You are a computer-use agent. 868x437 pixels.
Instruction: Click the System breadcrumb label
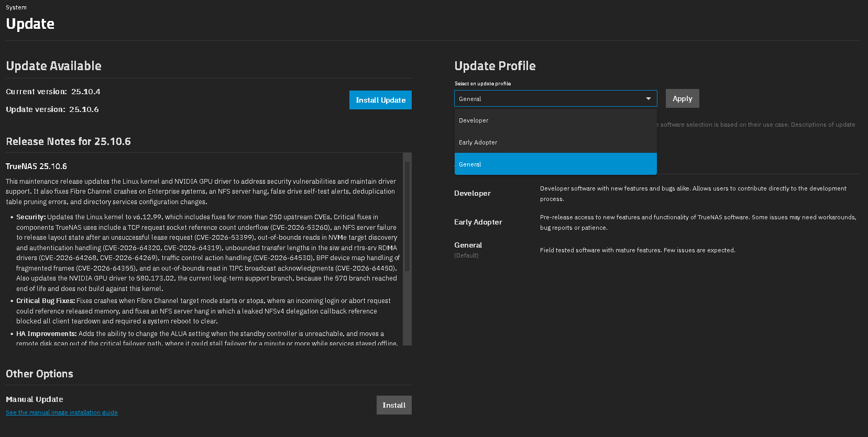[x=16, y=7]
